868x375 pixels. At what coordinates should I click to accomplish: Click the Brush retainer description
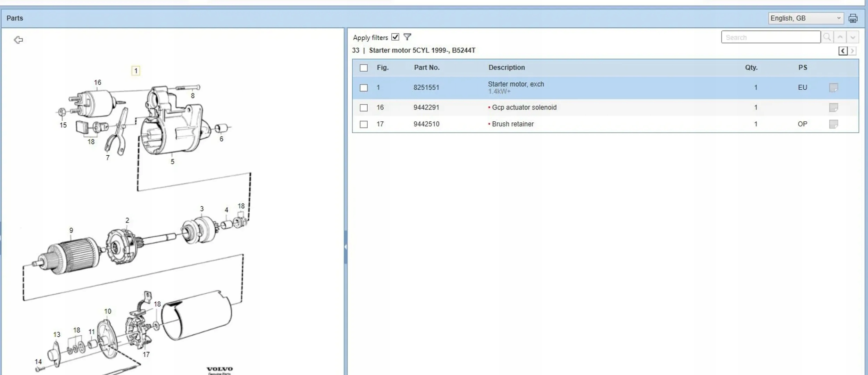click(x=512, y=124)
